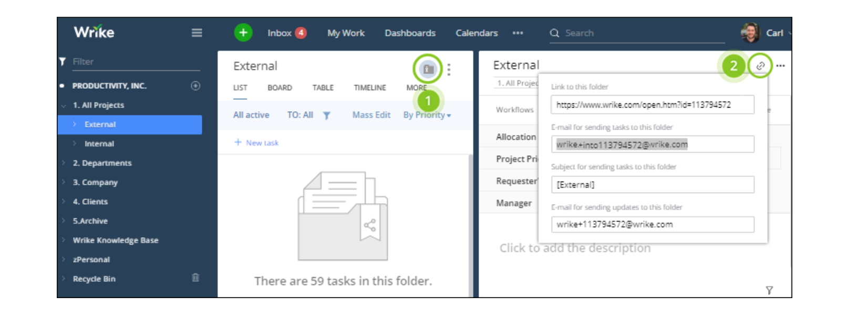Click the New task link
Viewport: 868px width, 317px height.
[x=262, y=143]
